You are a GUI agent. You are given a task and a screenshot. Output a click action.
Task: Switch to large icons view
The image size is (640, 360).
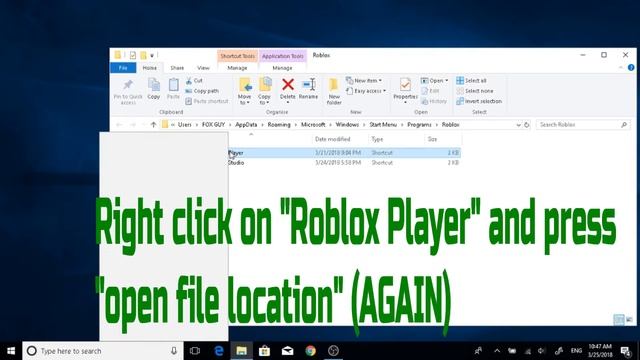pyautogui.click(x=629, y=320)
